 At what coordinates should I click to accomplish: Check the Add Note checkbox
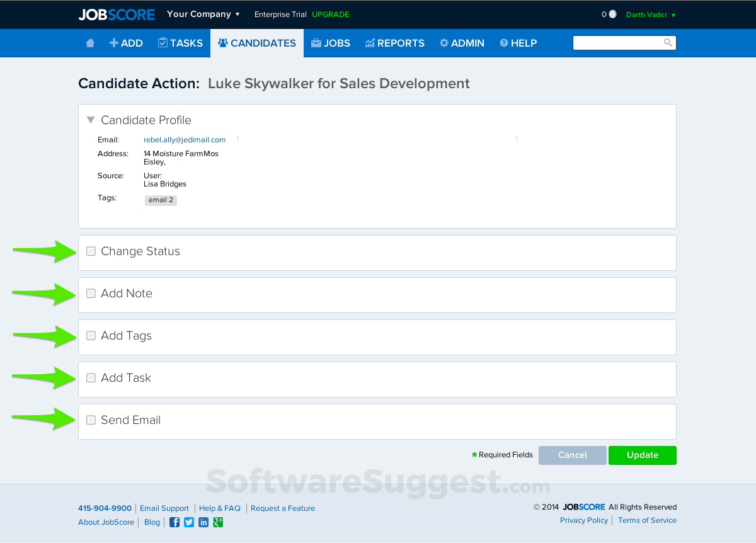point(91,293)
